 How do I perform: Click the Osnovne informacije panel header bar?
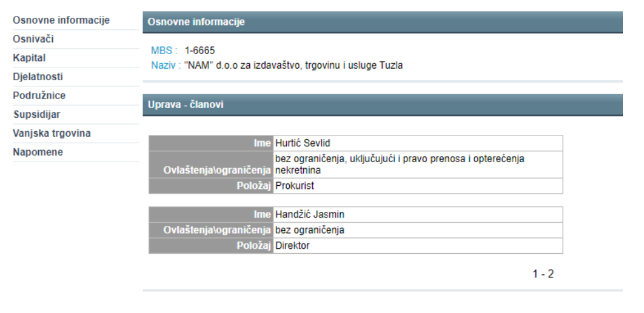point(382,22)
